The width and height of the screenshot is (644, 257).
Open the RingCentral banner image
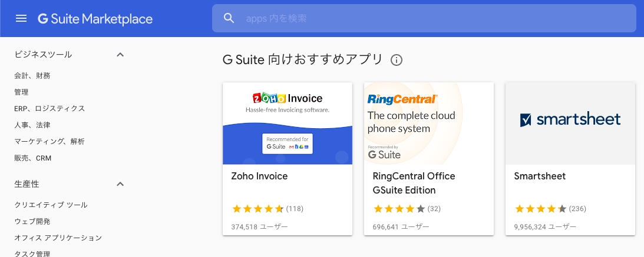[x=429, y=124]
